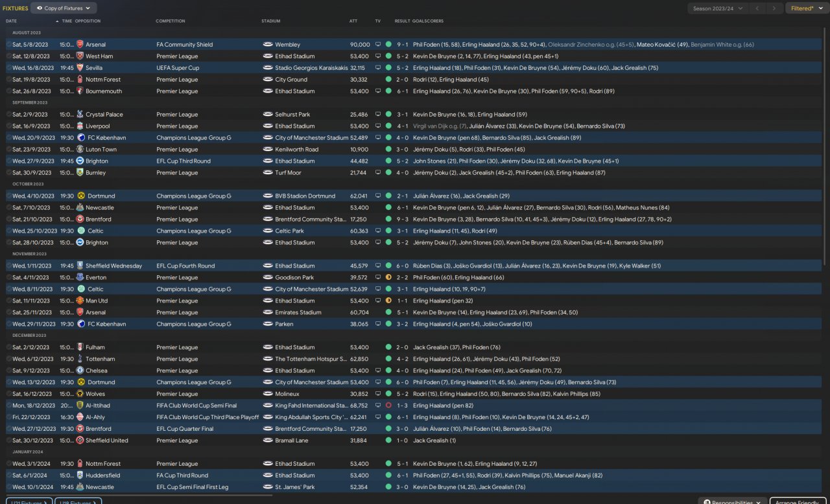Screen dimensions: 830x504
Task: Click the Man Utd club badge
Action: coord(80,301)
